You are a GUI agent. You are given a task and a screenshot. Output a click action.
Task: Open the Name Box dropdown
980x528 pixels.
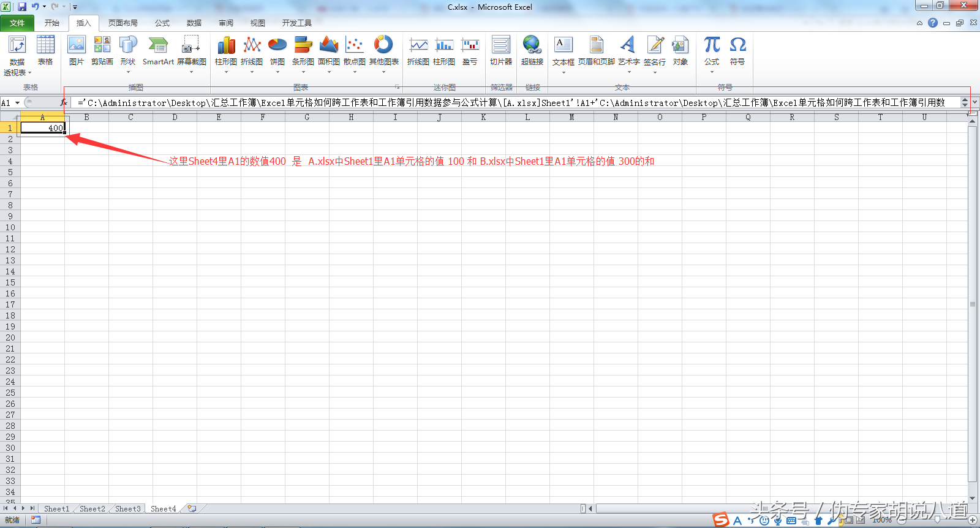point(17,103)
